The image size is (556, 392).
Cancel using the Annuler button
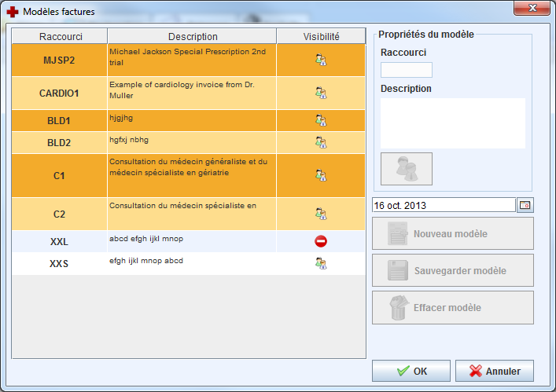493,371
